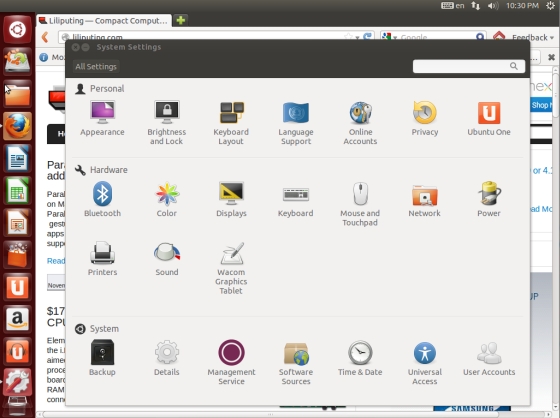Image resolution: width=560 pixels, height=418 pixels.
Task: Open Ubuntu Software Center in launcher
Action: pos(17,255)
